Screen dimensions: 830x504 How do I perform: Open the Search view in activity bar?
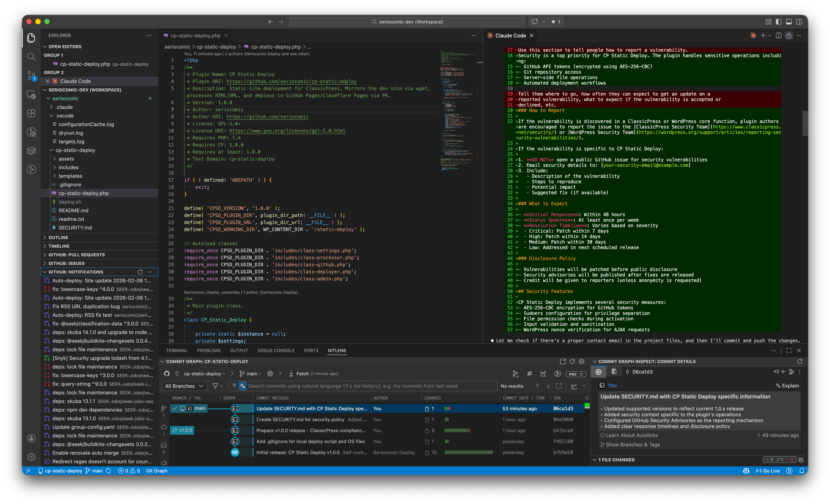[x=31, y=57]
